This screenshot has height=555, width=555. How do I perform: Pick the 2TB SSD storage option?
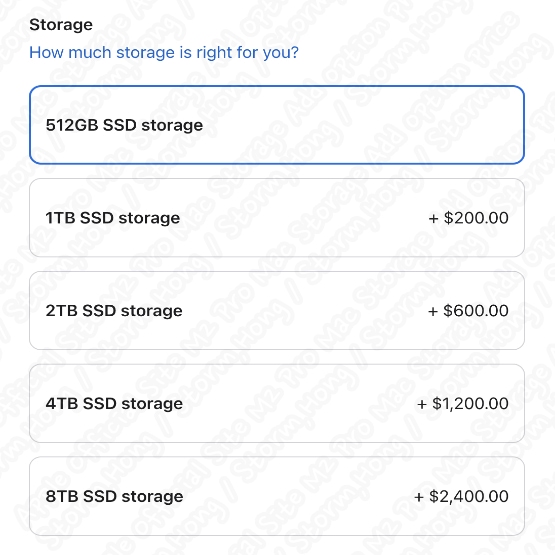point(277,310)
